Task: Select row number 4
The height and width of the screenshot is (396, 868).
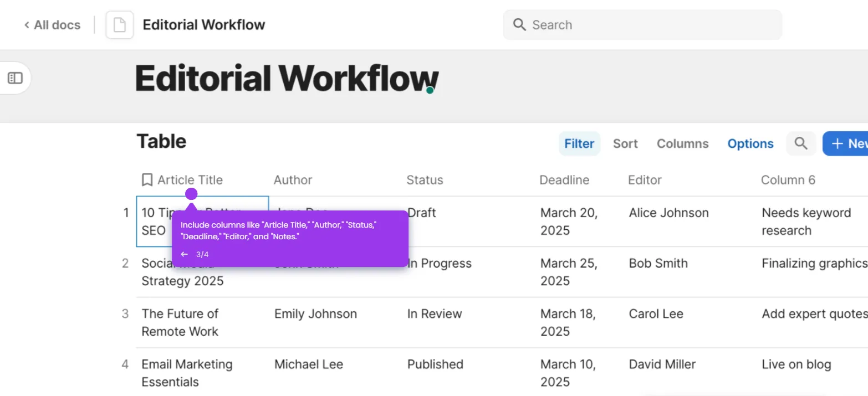Action: coord(125,364)
